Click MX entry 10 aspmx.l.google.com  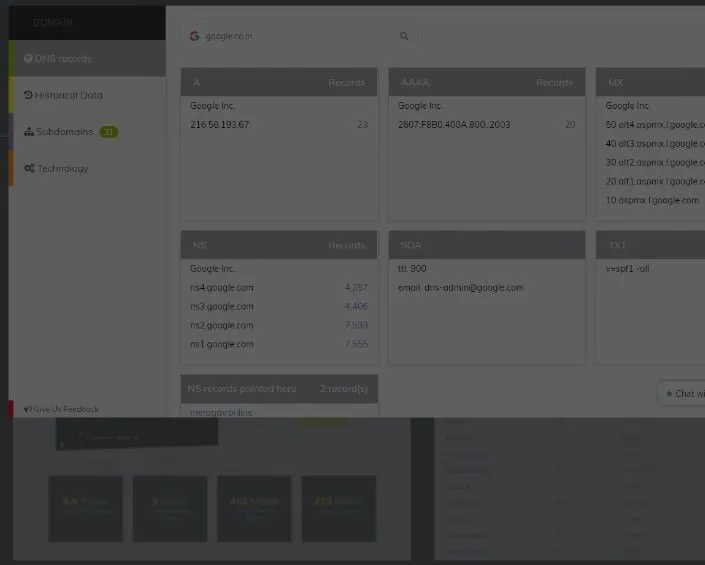(x=652, y=200)
